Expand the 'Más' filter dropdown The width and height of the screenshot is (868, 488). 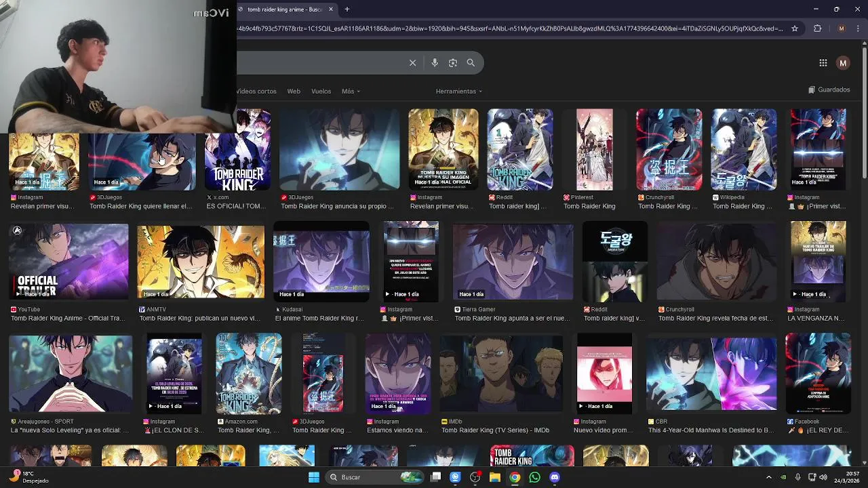coord(351,91)
